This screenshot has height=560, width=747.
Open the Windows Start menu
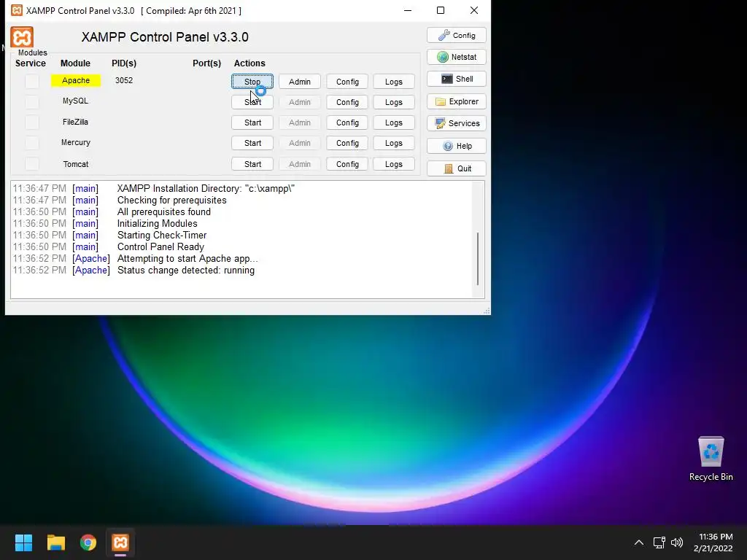pos(23,542)
